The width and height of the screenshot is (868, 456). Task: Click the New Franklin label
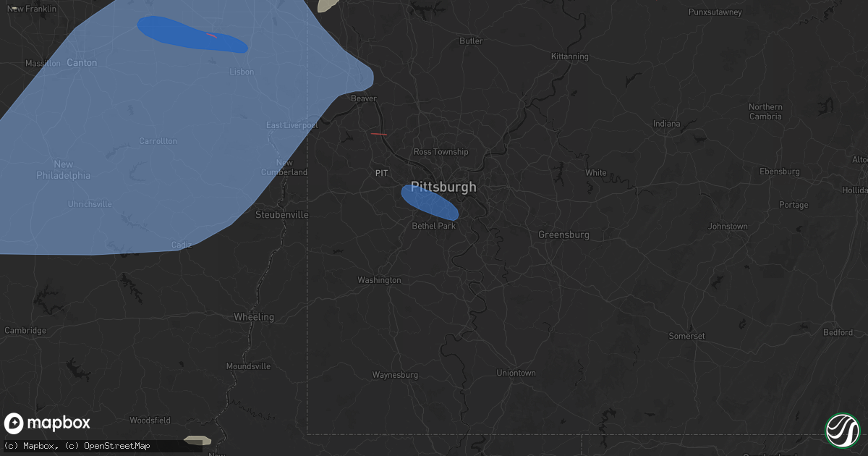tap(31, 9)
